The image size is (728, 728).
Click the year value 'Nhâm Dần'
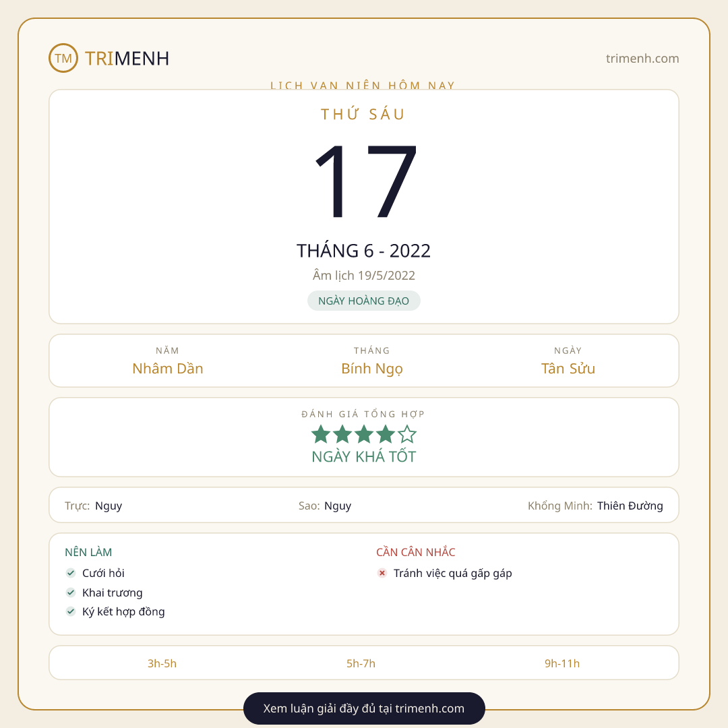tap(168, 369)
